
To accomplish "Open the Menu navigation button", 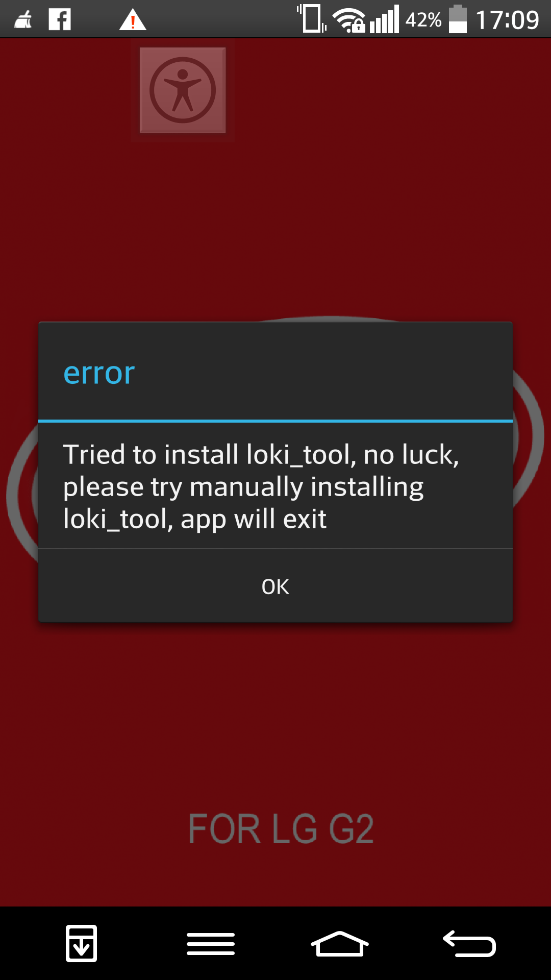I will [211, 943].
